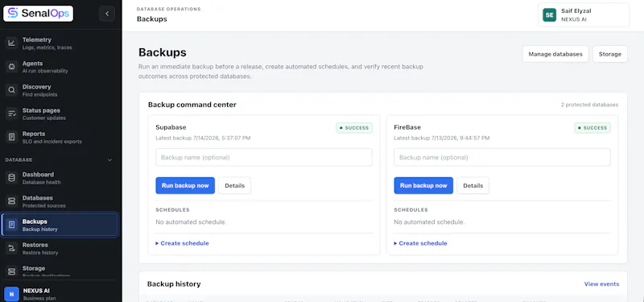Click the Telemetry chart icon
Image resolution: width=644 pixels, height=302 pixels.
pyautogui.click(x=11, y=43)
